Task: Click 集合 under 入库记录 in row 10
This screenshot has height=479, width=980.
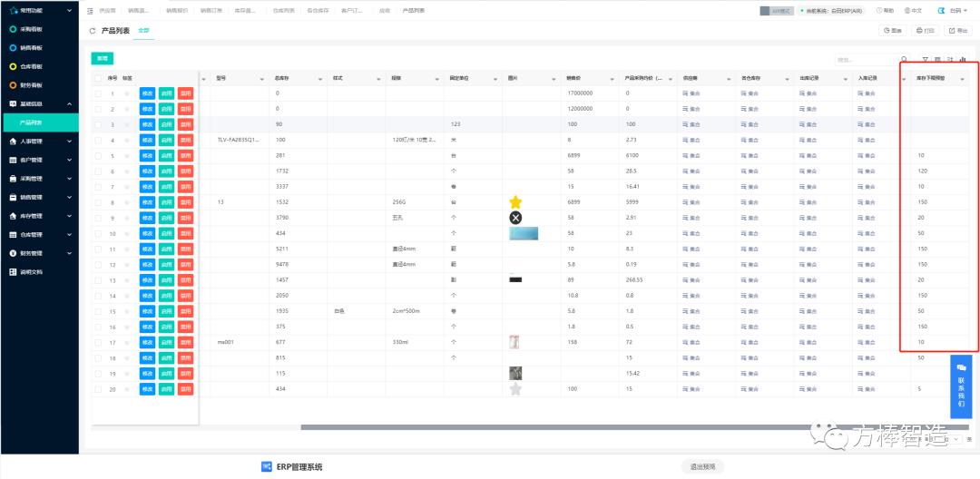Action: 867,233
